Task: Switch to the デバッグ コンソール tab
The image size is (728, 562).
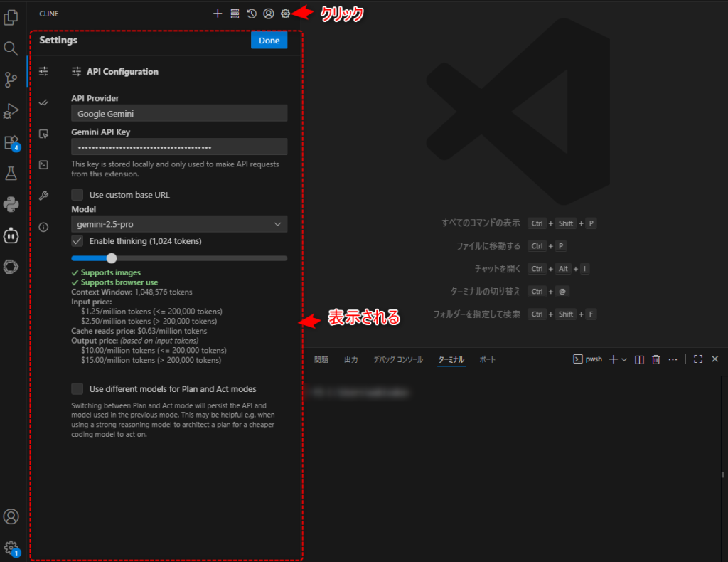Action: click(x=398, y=360)
